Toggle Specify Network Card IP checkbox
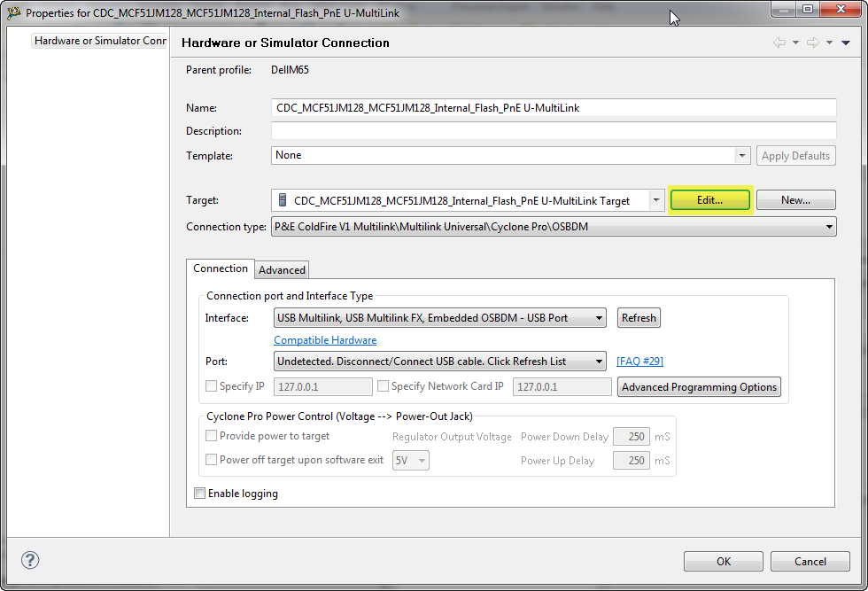 384,386
